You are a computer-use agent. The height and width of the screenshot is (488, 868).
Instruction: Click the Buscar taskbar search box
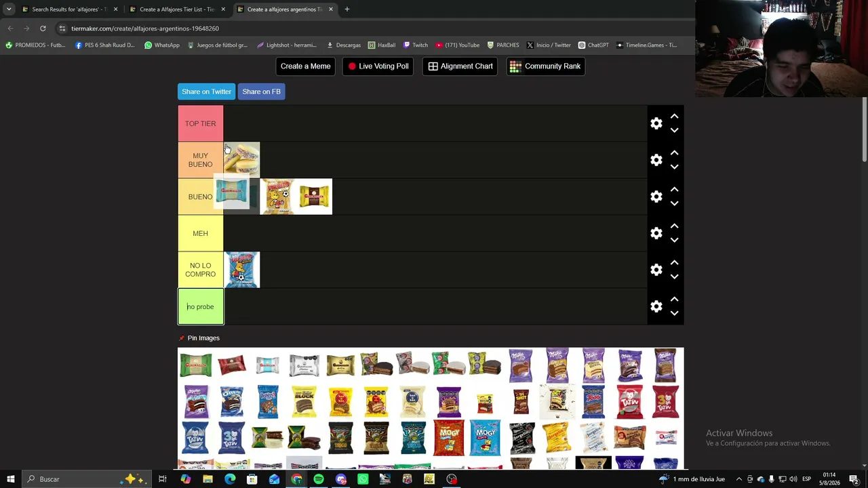point(88,479)
